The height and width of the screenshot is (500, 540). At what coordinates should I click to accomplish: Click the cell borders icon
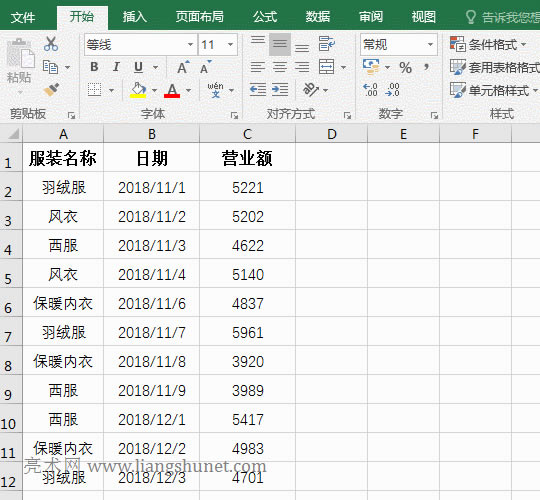[94, 90]
